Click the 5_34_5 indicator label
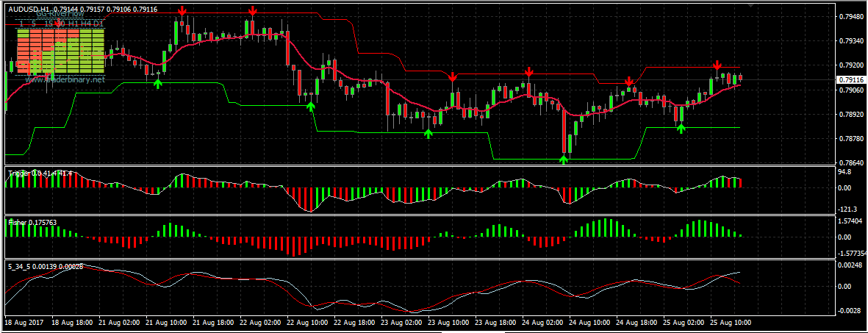The image size is (868, 333). pyautogui.click(x=46, y=267)
